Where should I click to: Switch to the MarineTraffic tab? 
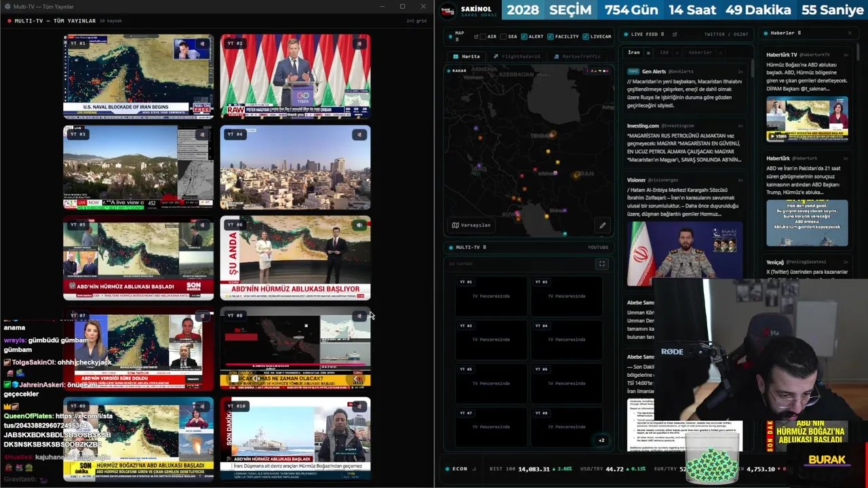click(577, 56)
